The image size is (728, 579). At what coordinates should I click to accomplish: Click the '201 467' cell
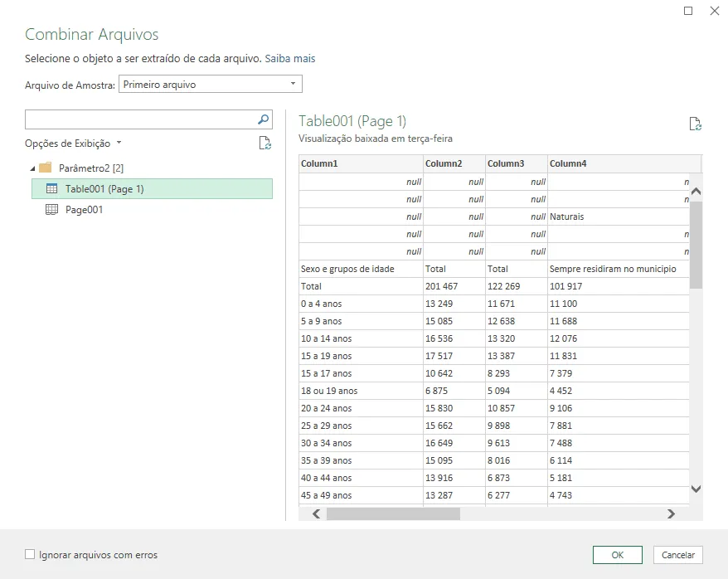point(454,286)
